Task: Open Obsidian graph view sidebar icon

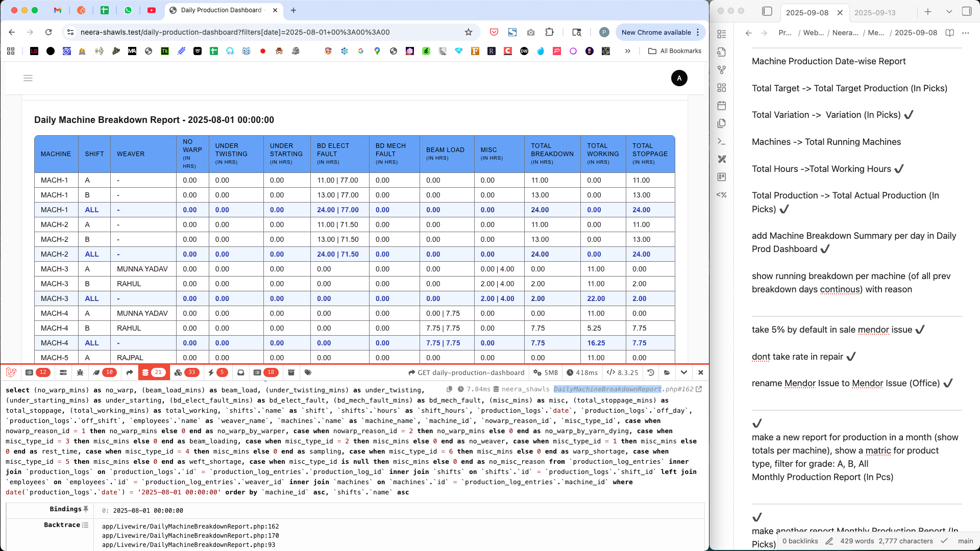Action: tap(721, 69)
